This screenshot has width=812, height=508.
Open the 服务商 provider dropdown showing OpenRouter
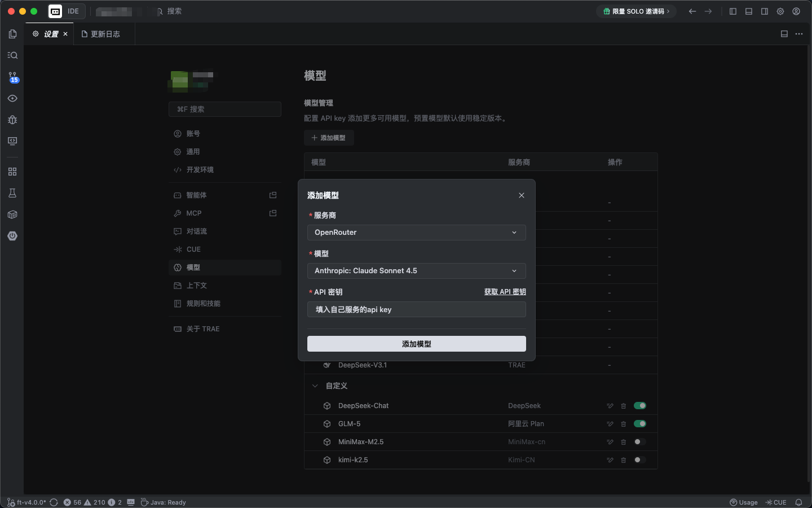[x=416, y=232]
